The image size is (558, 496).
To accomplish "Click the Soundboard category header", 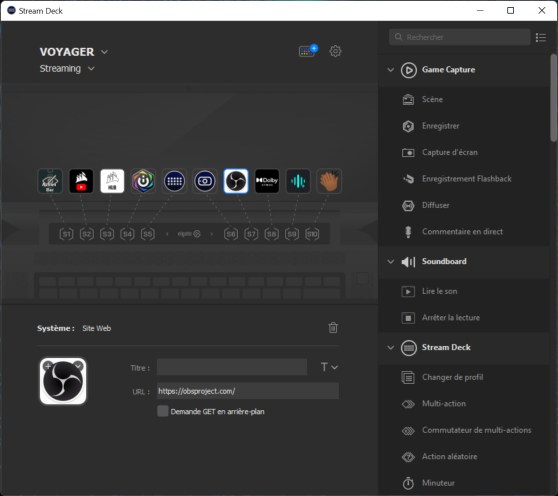I will coord(464,262).
